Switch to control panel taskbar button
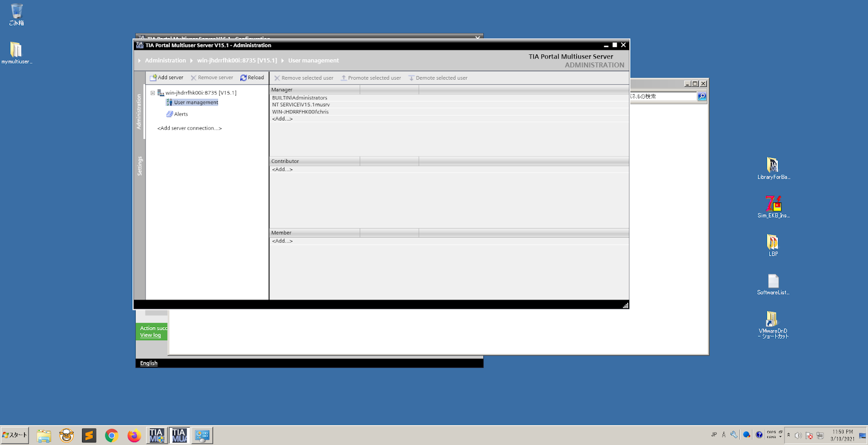The image size is (868, 445). click(202, 436)
